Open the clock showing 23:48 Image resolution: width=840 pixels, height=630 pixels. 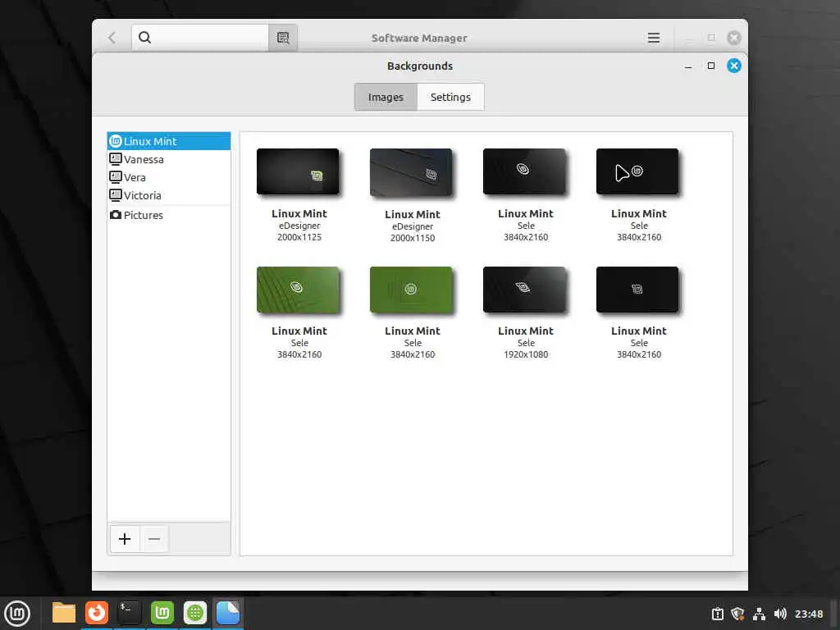click(809, 614)
